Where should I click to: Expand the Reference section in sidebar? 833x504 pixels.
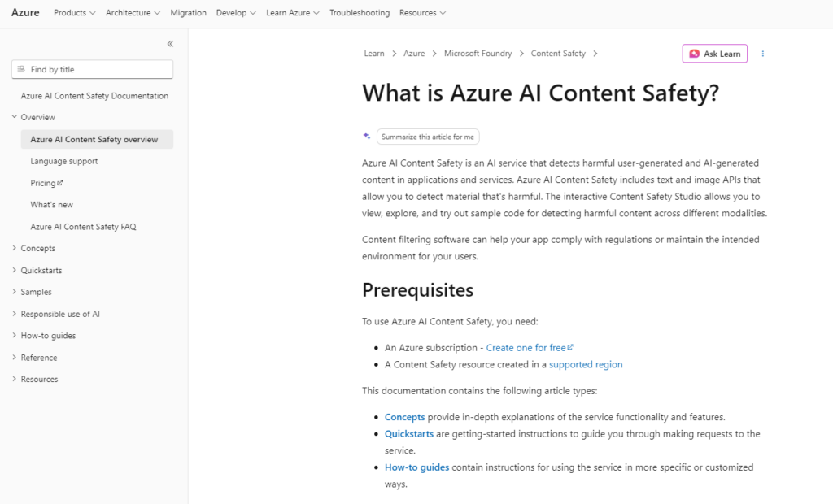(x=15, y=358)
